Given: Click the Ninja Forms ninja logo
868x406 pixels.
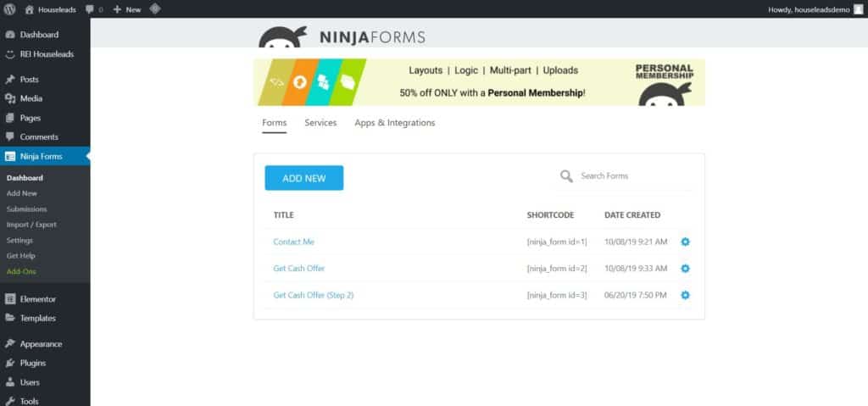Looking at the screenshot, I should 283,36.
